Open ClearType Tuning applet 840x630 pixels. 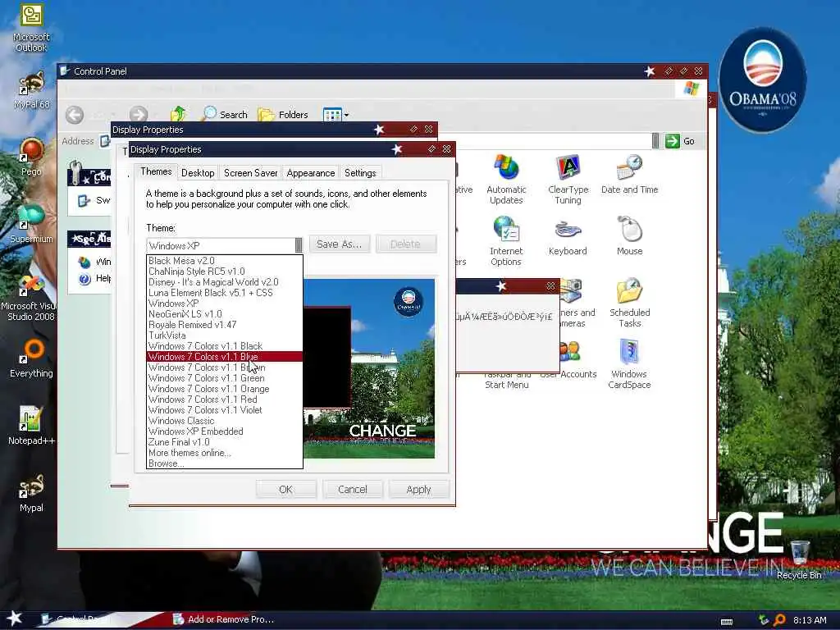[x=568, y=180]
